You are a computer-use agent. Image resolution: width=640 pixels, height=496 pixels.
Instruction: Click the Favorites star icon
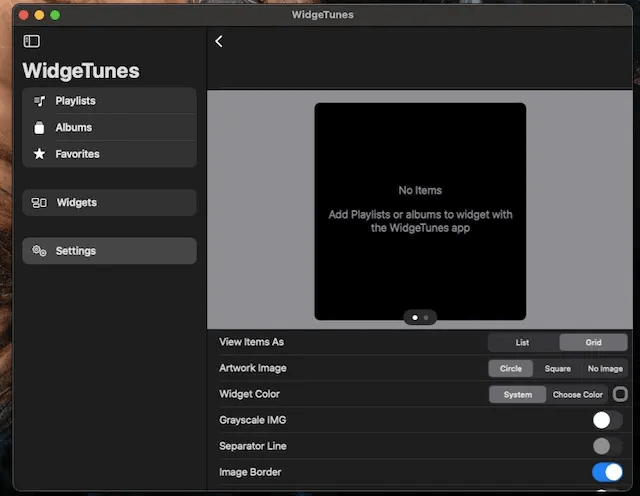point(39,154)
